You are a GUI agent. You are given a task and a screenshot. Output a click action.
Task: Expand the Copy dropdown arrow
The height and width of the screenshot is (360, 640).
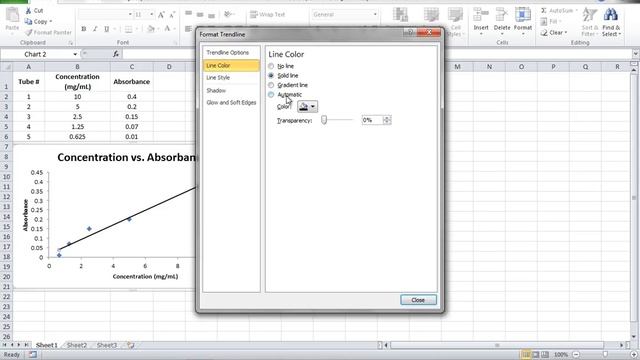pyautogui.click(x=51, y=22)
